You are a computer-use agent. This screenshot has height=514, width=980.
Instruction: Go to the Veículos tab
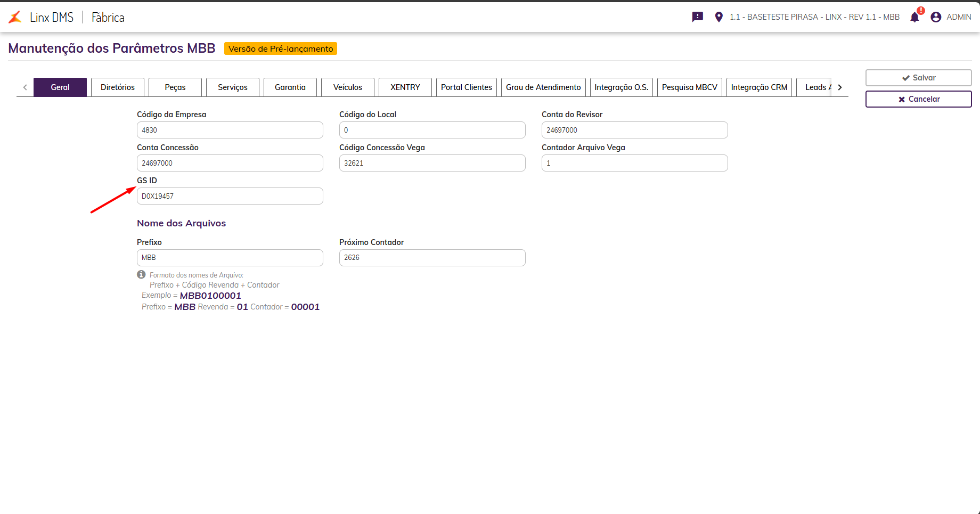[x=348, y=87]
